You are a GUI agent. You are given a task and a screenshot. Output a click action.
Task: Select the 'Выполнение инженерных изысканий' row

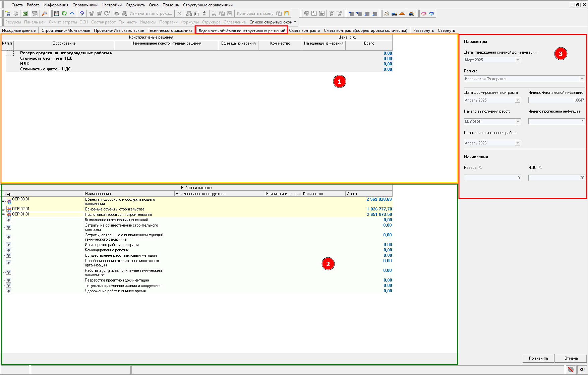(116, 220)
